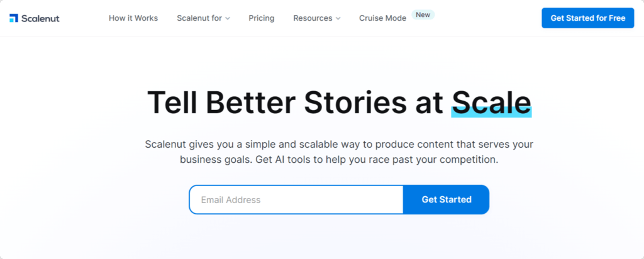
Task: Open the Scalenut for menu label
Action: (x=199, y=18)
